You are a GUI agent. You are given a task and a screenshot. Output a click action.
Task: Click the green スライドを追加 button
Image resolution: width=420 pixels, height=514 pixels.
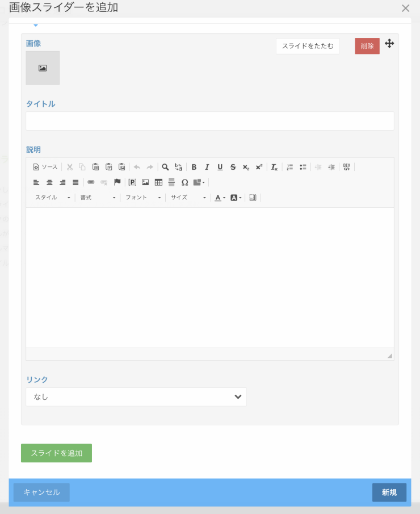pos(56,453)
